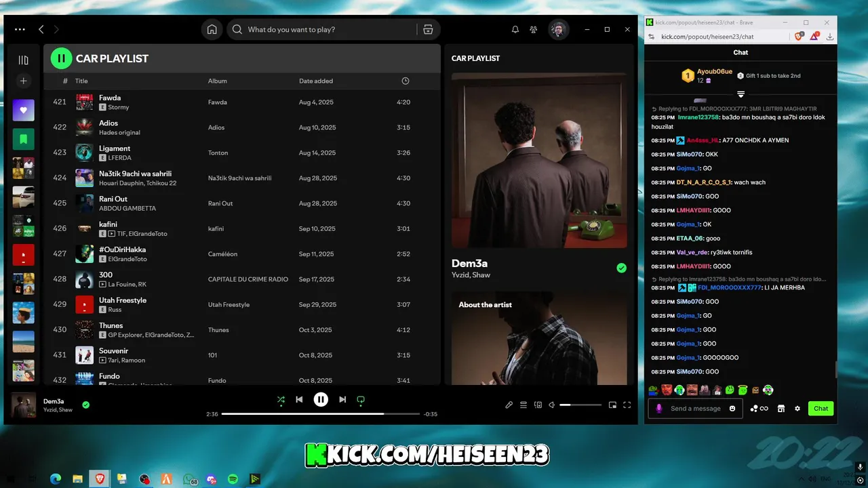Open the Caméléon album link
The image size is (868, 488).
coord(222,254)
